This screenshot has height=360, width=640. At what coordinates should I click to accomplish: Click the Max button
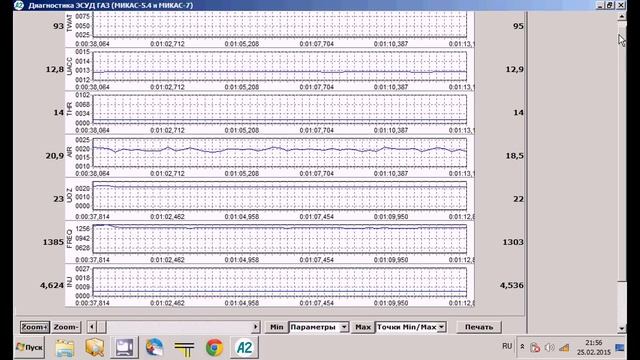click(362, 327)
